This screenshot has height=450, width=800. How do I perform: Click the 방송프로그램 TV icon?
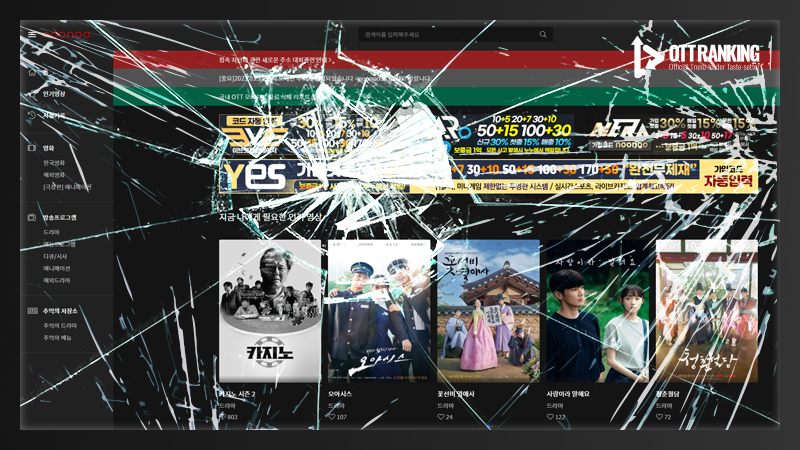[x=32, y=217]
